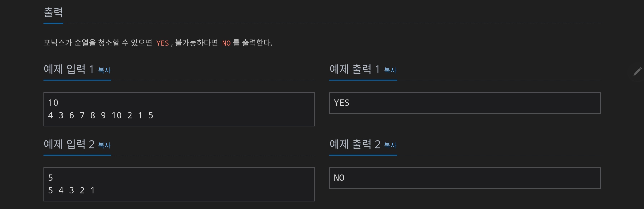Click the 예제 입력 2 heading text
Viewport: 644px width, 209px height.
(x=69, y=144)
